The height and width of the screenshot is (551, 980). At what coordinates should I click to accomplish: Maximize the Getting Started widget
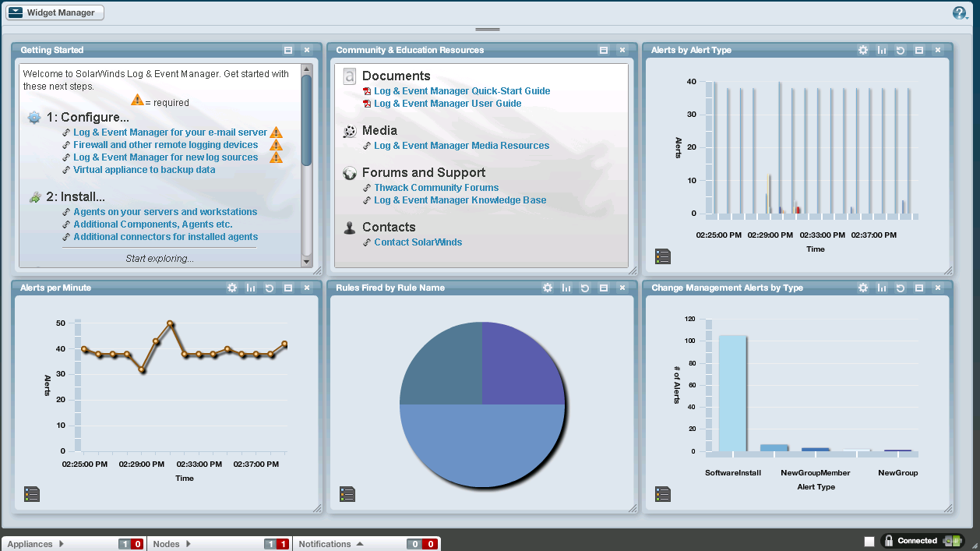[288, 50]
